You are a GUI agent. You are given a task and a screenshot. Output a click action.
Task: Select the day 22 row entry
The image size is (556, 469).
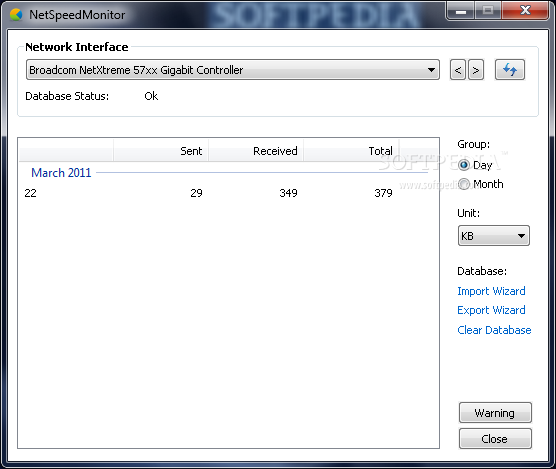click(x=30, y=193)
